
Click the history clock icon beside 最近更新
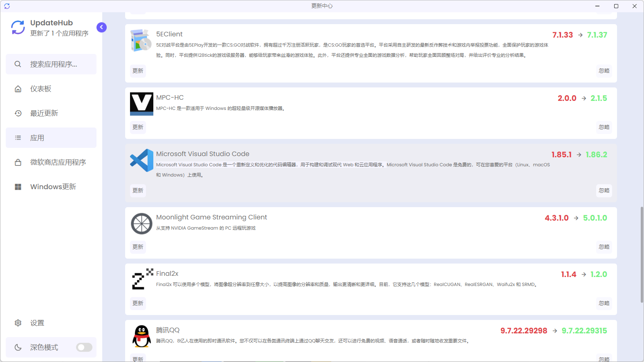click(18, 113)
